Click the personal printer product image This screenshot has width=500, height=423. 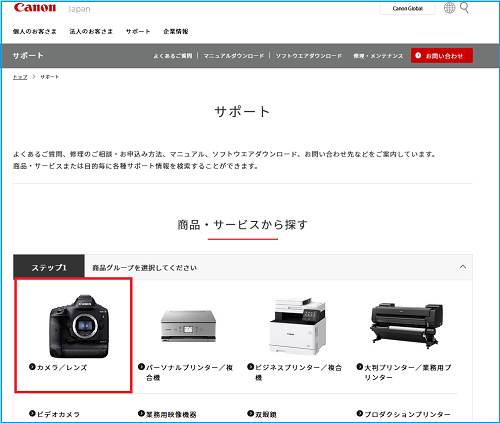pos(188,326)
